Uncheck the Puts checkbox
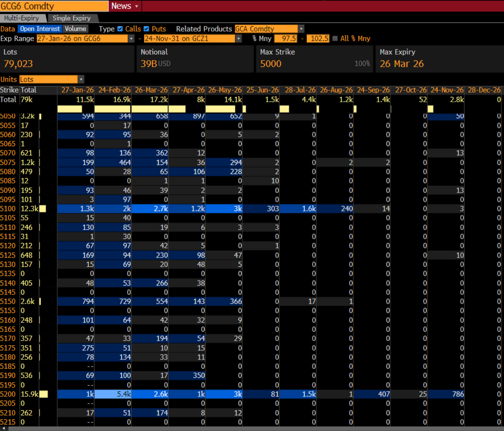The height and width of the screenshot is (431, 504). (x=146, y=29)
